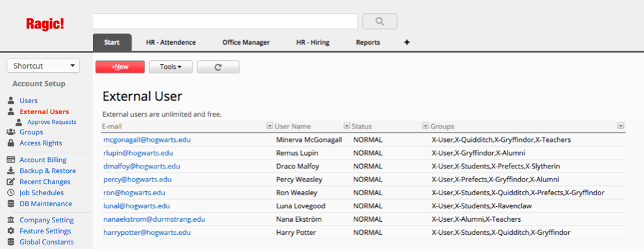The height and width of the screenshot is (249, 644).
Task: Open the Status column filter arrow
Action: [425, 126]
